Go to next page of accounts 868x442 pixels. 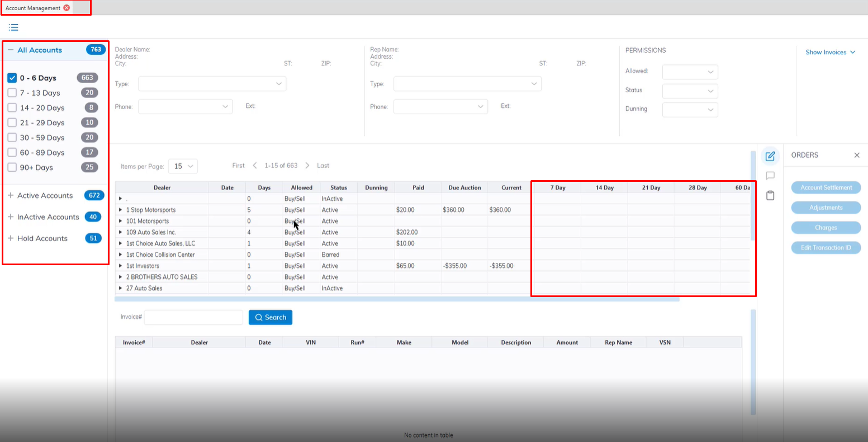[x=307, y=166]
